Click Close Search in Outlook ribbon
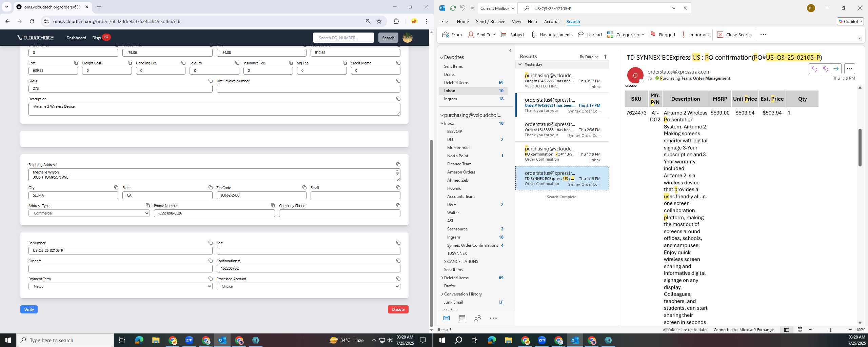This screenshot has height=347, width=868. click(734, 35)
